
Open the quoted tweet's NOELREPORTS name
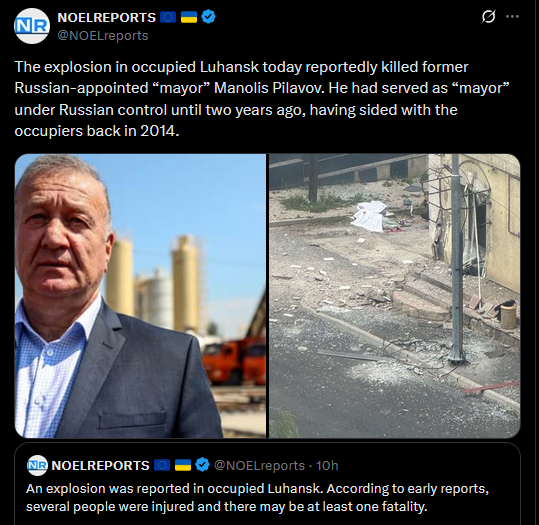click(x=100, y=466)
